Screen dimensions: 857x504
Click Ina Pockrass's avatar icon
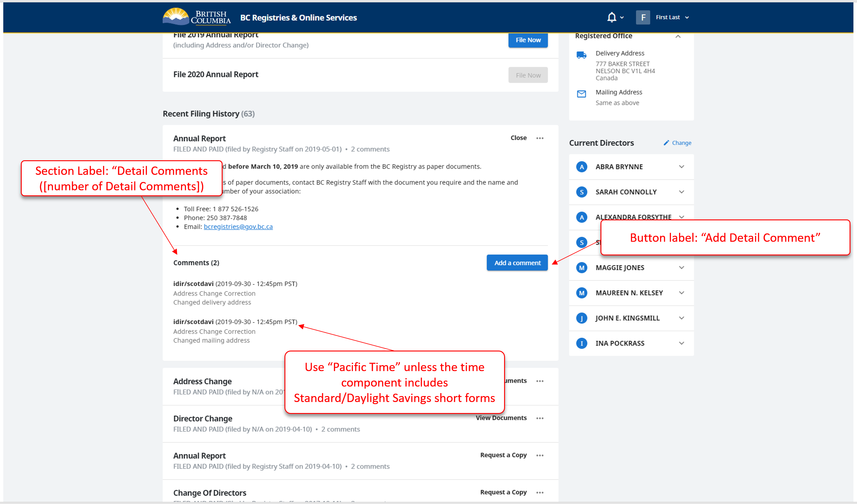[581, 343]
